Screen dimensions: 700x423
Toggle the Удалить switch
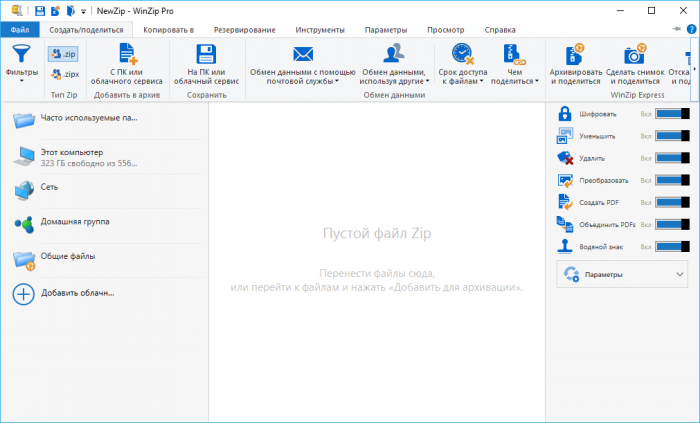[672, 158]
